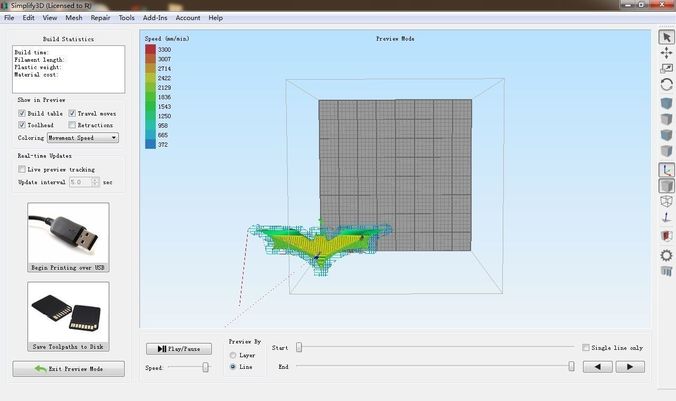Viewport: 676px width, 401px height.
Task: Open the Repair menu
Action: pos(100,18)
